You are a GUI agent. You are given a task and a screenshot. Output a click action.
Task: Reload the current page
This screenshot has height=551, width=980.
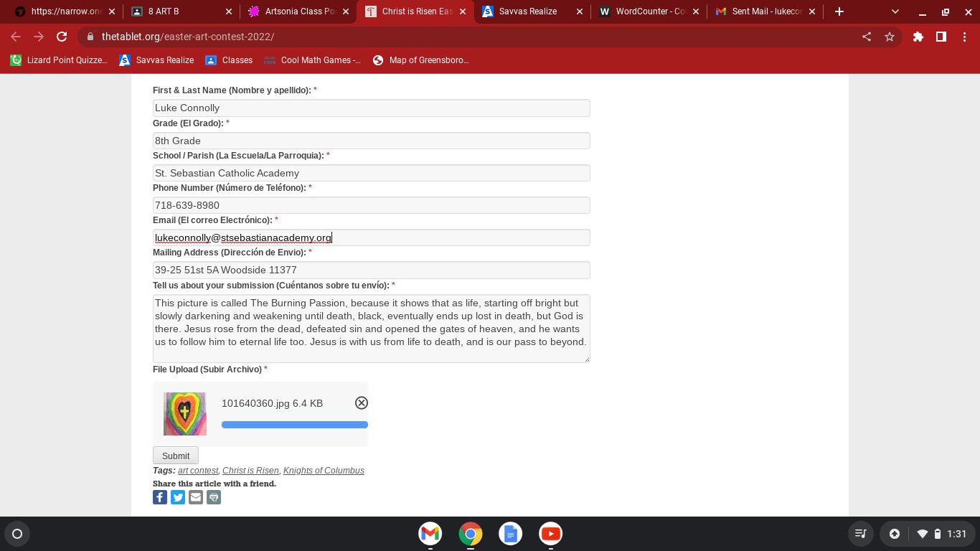tap(62, 37)
